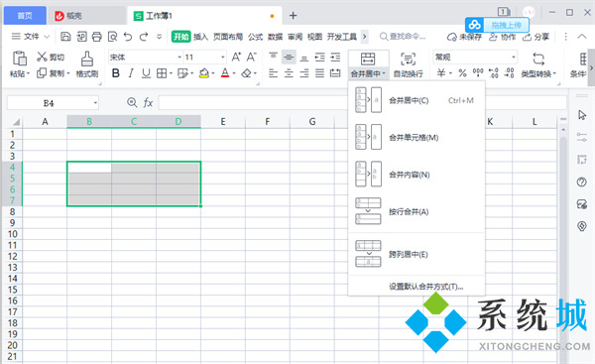Screen dimensions: 595x364
Task: Open the number format dropdown (常规)
Action: point(514,58)
